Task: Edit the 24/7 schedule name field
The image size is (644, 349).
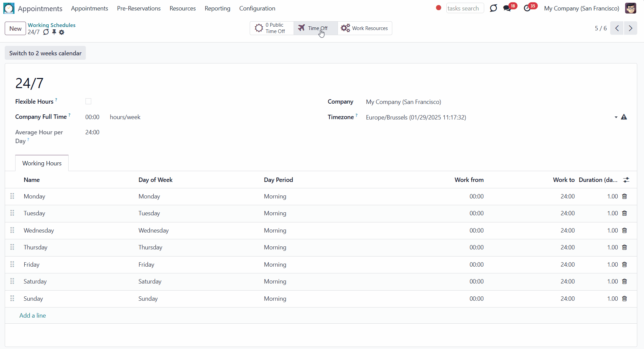Action: click(x=29, y=83)
